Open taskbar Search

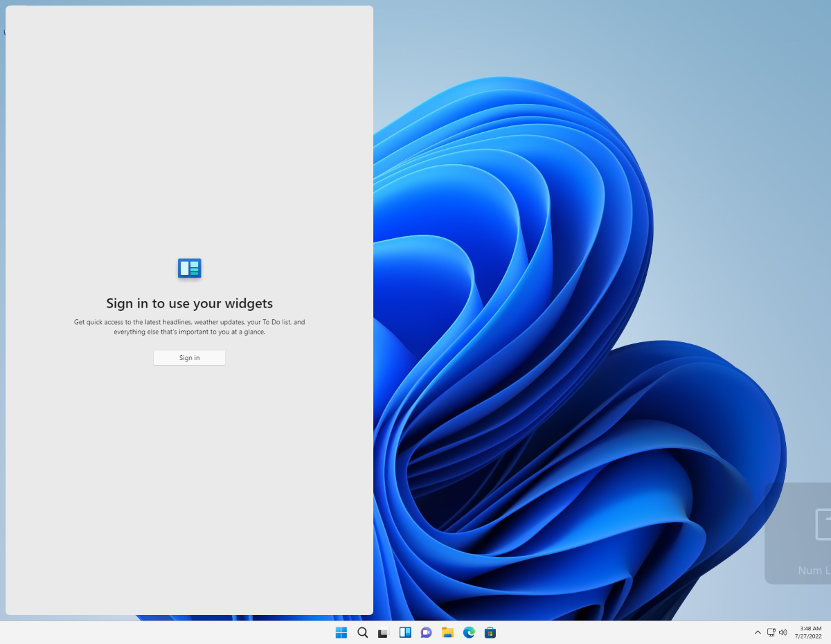click(x=362, y=632)
